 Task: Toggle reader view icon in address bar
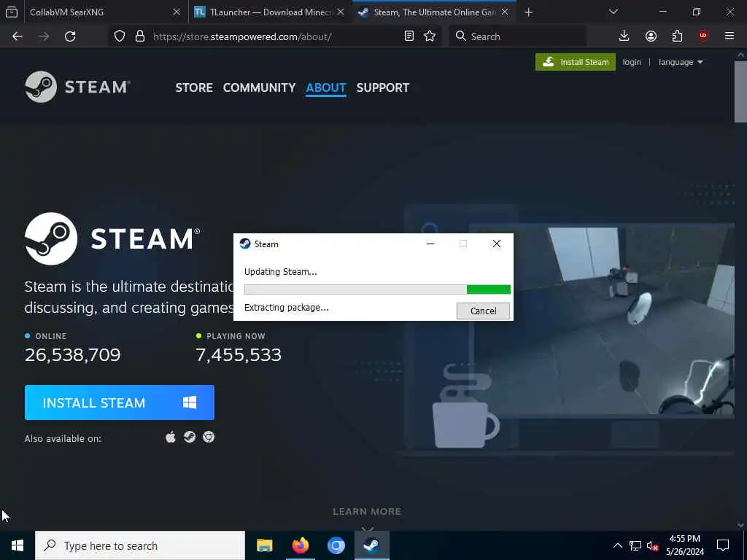click(x=409, y=36)
